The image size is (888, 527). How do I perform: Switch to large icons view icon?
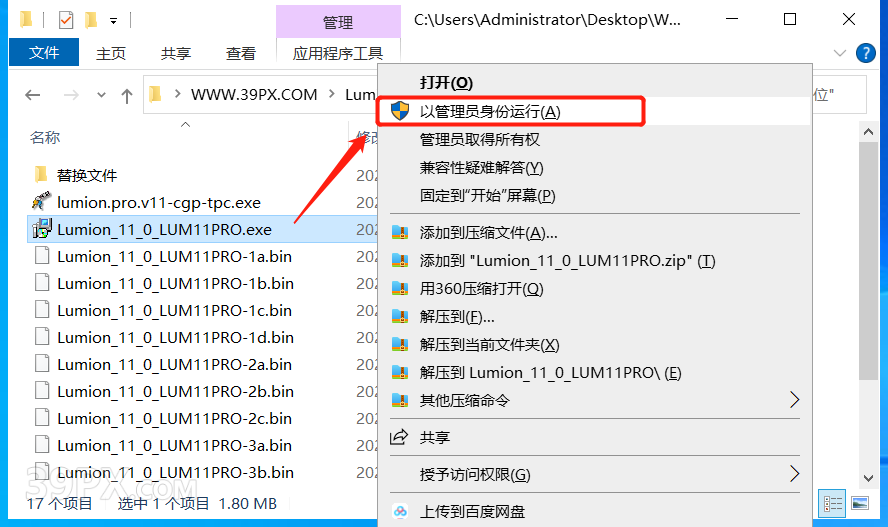point(860,503)
